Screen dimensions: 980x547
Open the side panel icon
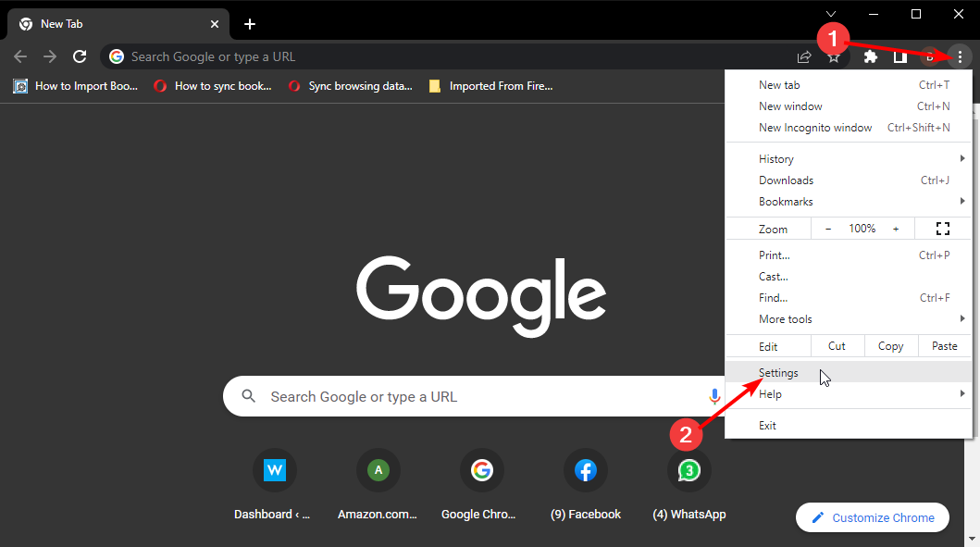[900, 56]
